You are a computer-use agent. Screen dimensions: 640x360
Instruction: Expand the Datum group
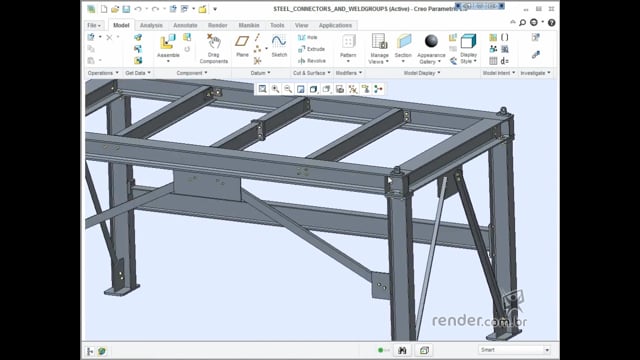260,73
